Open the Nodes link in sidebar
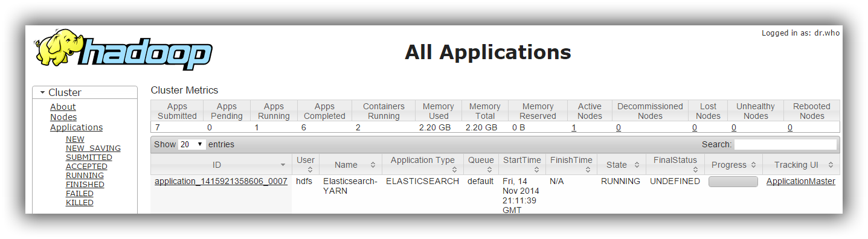Image resolution: width=868 pixels, height=239 pixels. coord(63,117)
